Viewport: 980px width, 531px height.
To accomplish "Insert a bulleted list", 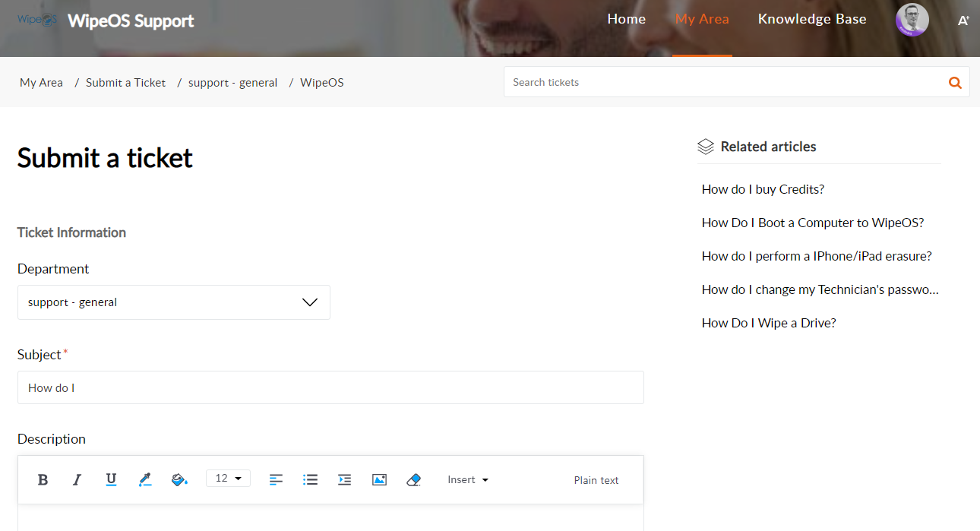I will click(x=310, y=479).
